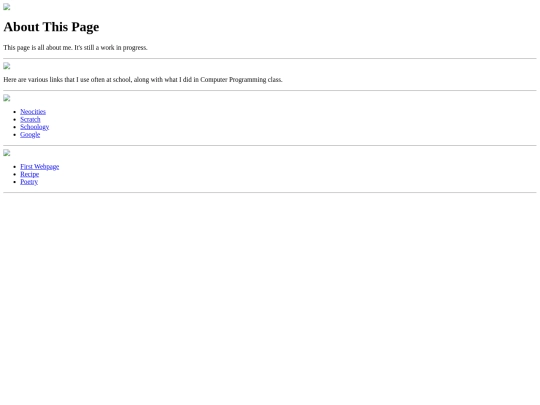Open the Google link

[x=30, y=134]
